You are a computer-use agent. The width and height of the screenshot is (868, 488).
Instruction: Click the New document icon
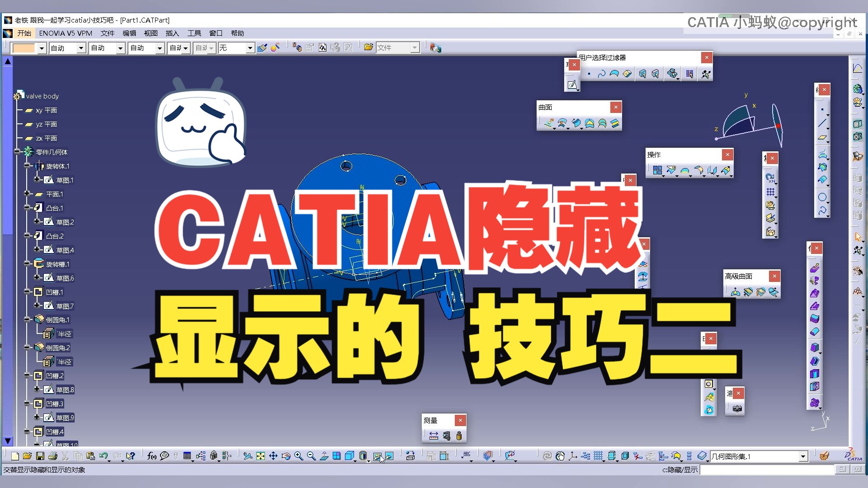(14, 456)
